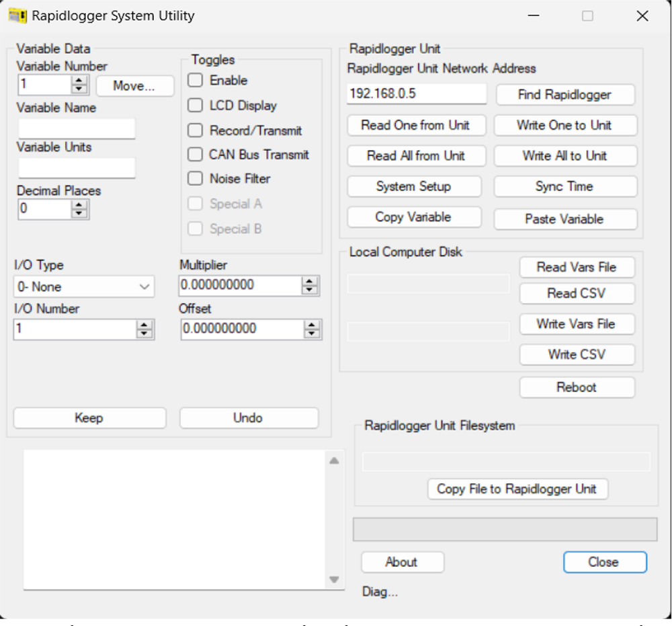Image resolution: width=672 pixels, height=626 pixels.
Task: Enable the Noise Filter checkbox
Action: point(196,178)
